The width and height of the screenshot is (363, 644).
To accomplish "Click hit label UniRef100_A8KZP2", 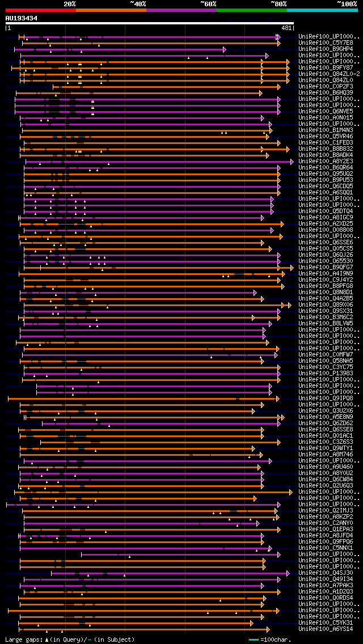I will click(326, 517).
